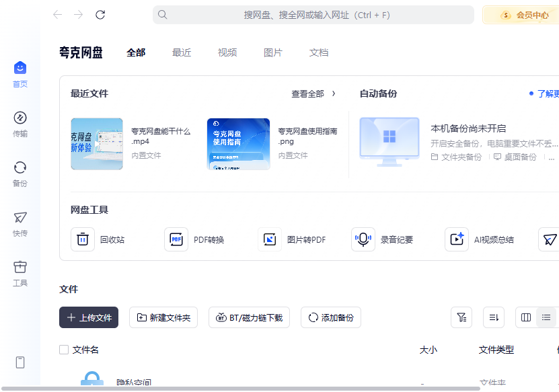This screenshot has width=559, height=392.
Task: Click the 隐私空间 folder name
Action: pos(134,382)
